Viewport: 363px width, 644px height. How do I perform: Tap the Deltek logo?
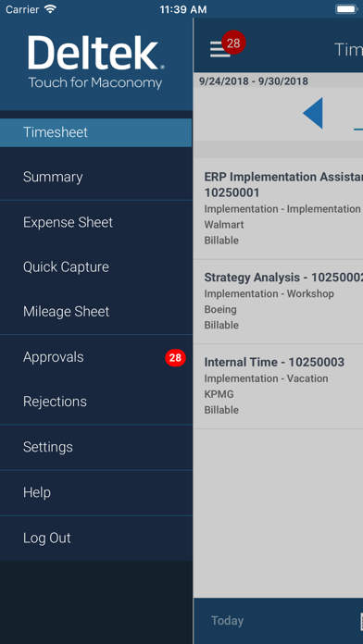[96, 62]
